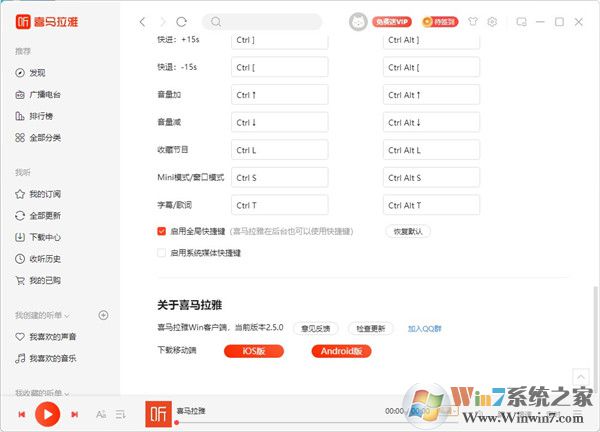Edit the rewind Ctrl [ shortcut field
Image resolution: width=600 pixels, height=432 pixels.
point(279,67)
